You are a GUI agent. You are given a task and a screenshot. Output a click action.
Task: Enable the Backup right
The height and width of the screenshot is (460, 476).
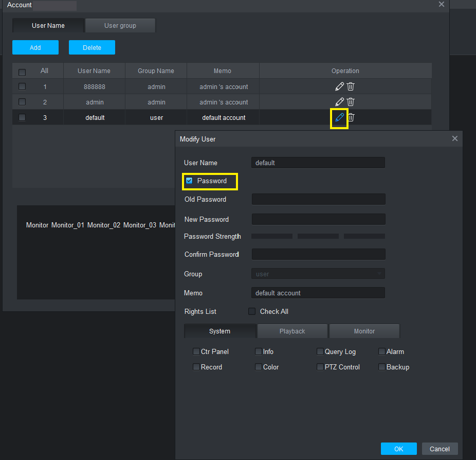pos(382,367)
